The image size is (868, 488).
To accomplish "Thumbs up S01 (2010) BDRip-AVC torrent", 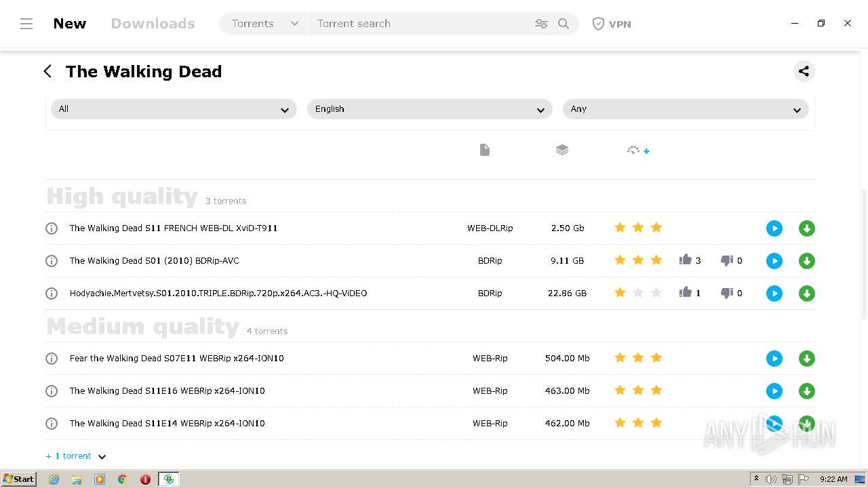I will tap(686, 260).
